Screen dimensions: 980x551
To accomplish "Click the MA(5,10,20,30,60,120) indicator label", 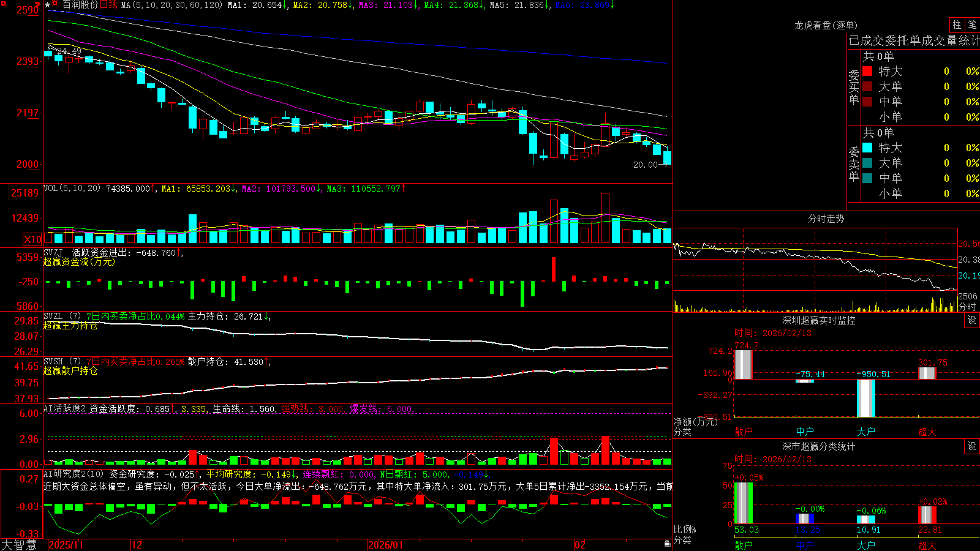I will (x=172, y=5).
